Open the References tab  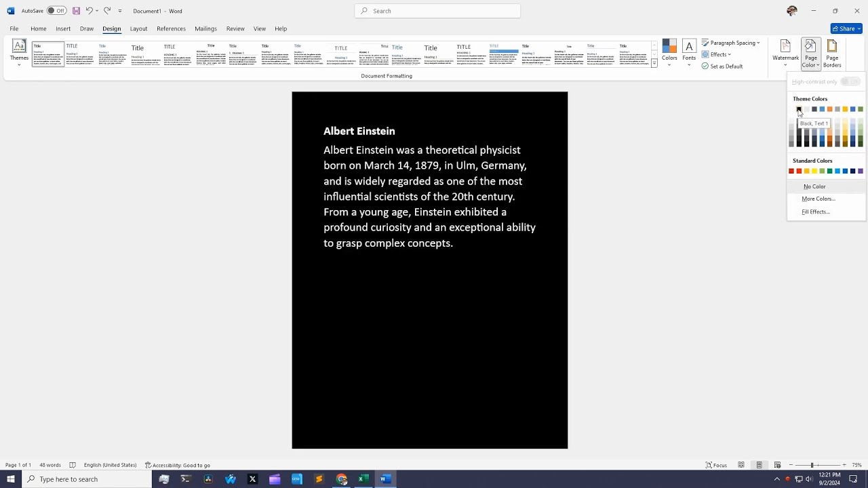pos(171,28)
